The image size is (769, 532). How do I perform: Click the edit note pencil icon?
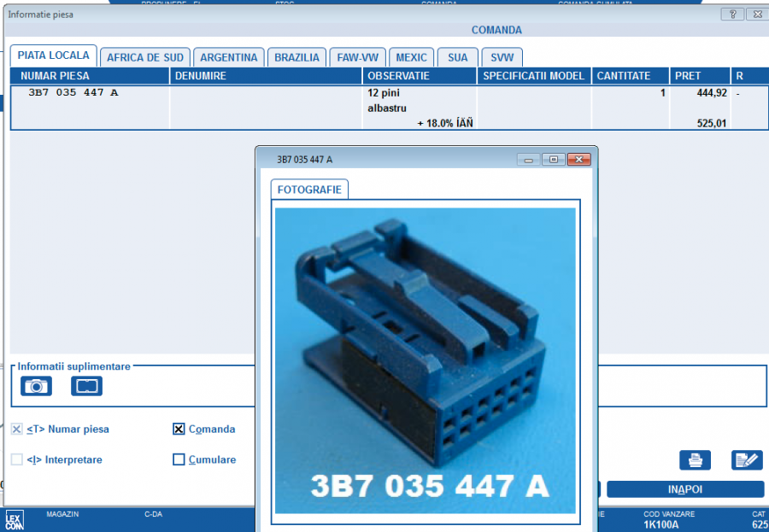pyautogui.click(x=747, y=460)
